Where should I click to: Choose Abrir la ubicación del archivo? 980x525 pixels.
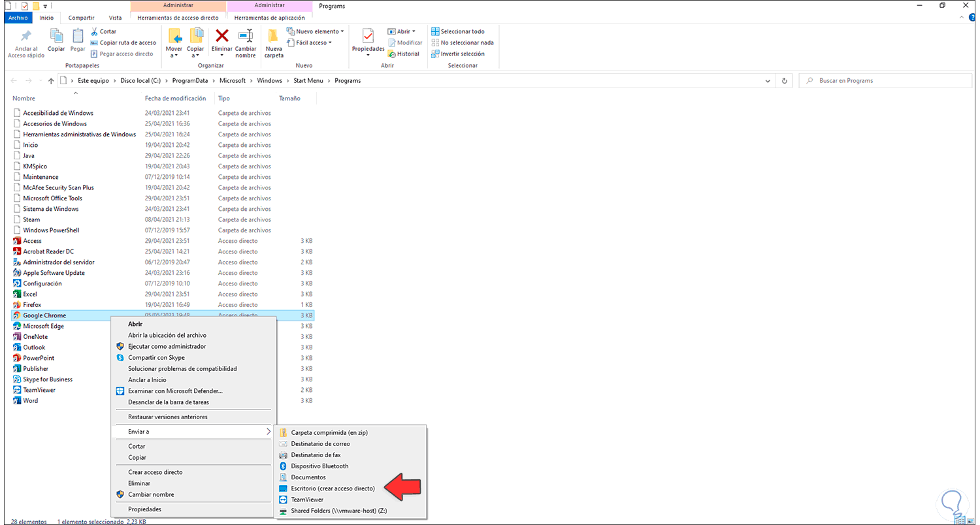(167, 335)
